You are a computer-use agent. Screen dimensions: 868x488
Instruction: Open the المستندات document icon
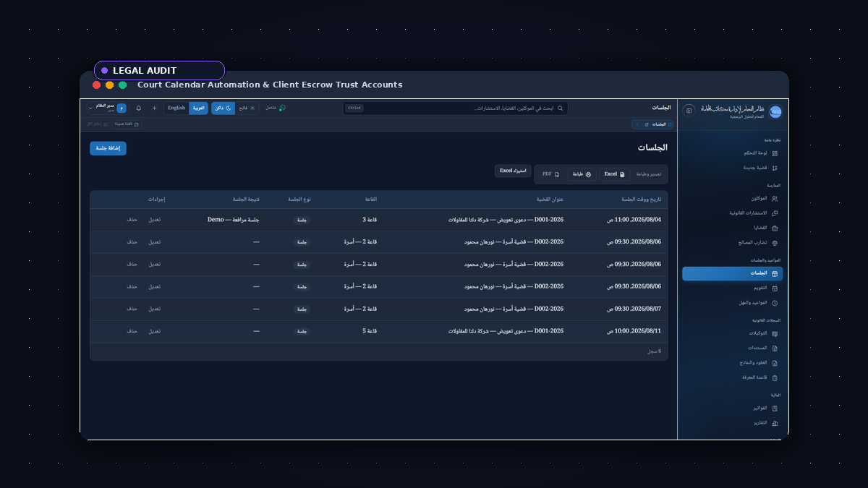click(775, 348)
